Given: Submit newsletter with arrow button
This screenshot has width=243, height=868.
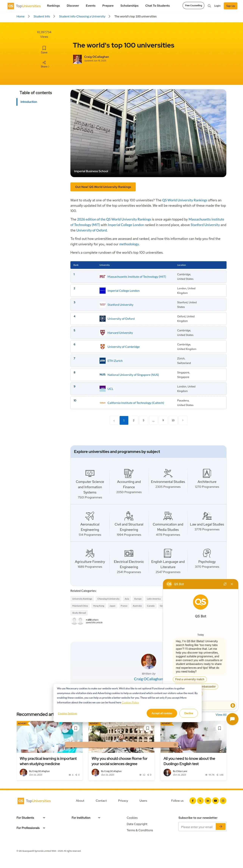Looking at the screenshot, I should click(x=221, y=827).
